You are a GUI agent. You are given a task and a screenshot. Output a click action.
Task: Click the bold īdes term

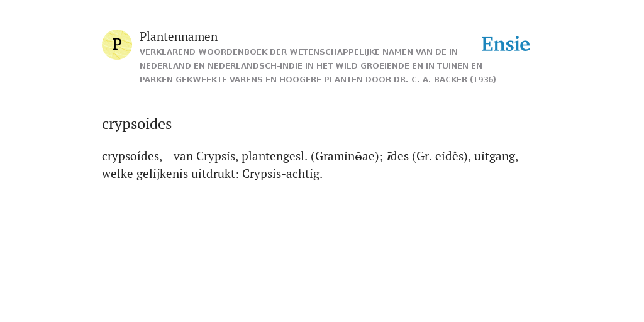[x=398, y=157]
